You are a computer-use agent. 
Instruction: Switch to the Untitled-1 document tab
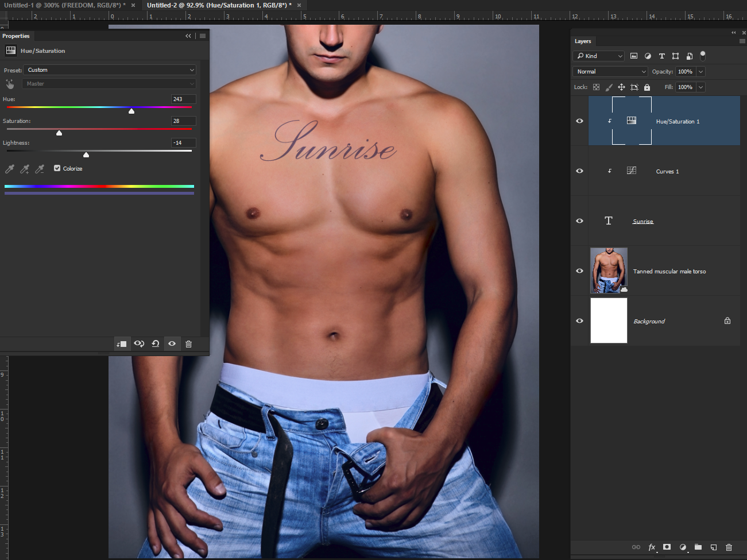pyautogui.click(x=64, y=5)
